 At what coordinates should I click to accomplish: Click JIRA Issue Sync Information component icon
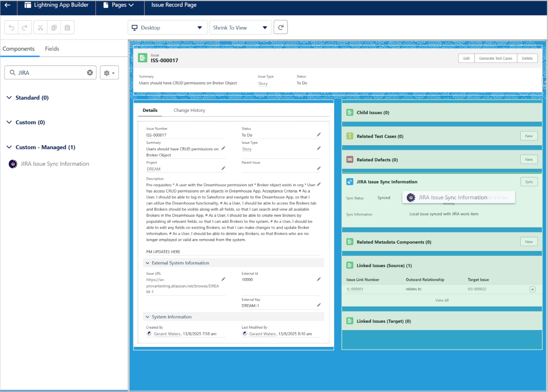13,164
